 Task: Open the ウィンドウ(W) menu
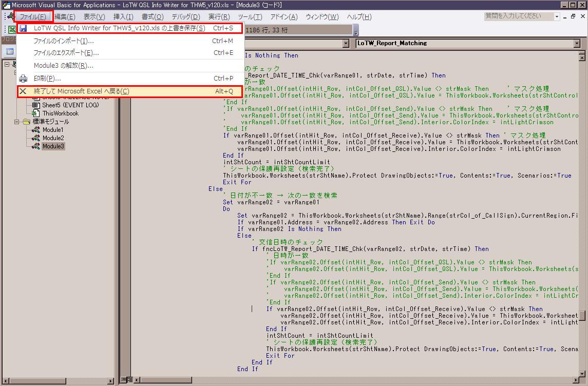[322, 17]
